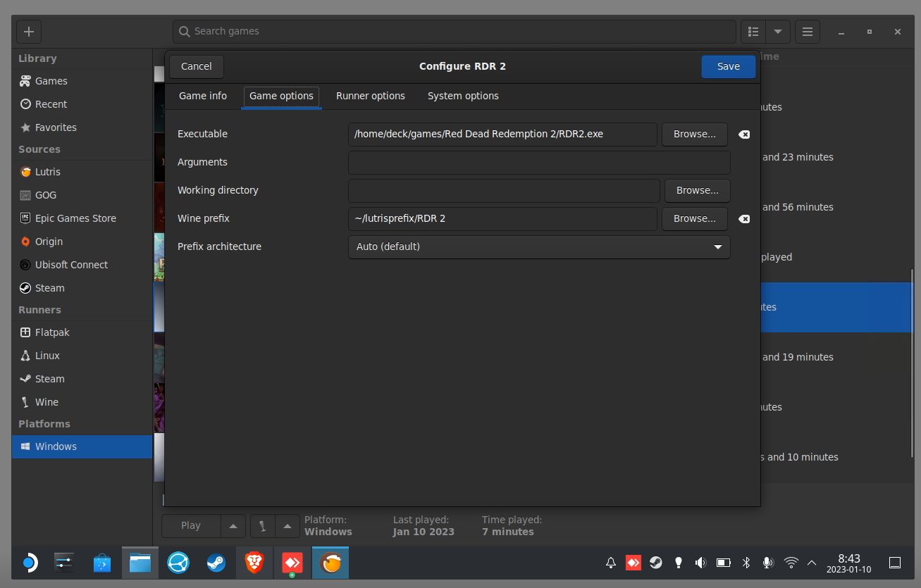Select Linux runner in sidebar
Screen dimensions: 921x588
coord(82,356)
